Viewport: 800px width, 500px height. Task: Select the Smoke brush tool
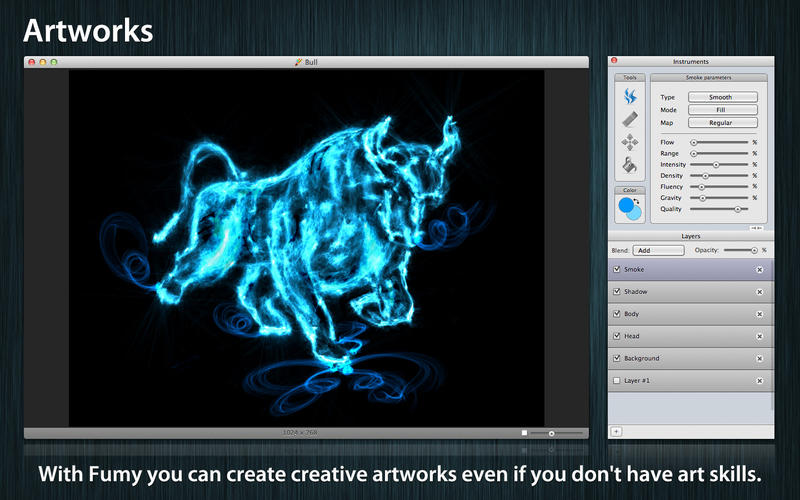coord(629,96)
